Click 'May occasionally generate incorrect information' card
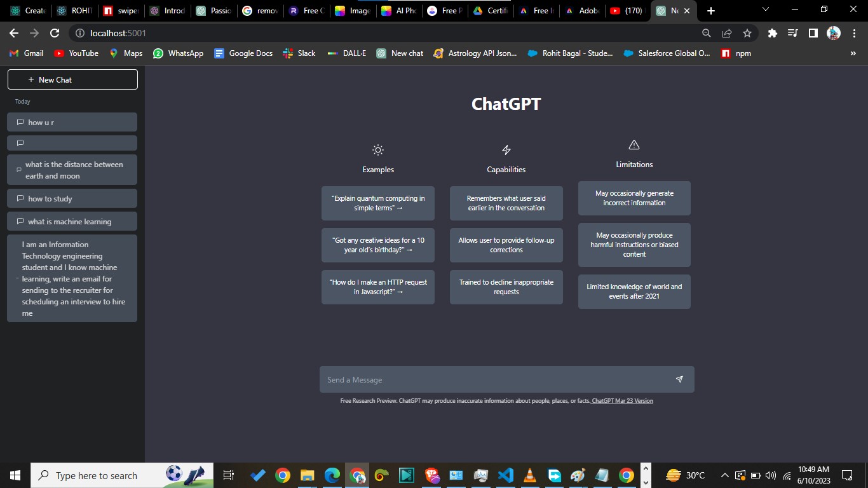This screenshot has height=488, width=868. pos(634,198)
